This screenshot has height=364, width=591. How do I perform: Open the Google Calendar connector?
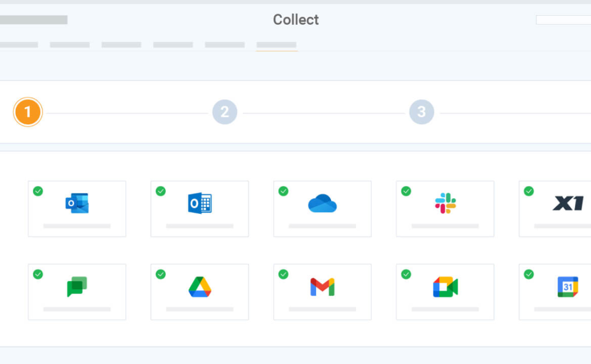567,286
